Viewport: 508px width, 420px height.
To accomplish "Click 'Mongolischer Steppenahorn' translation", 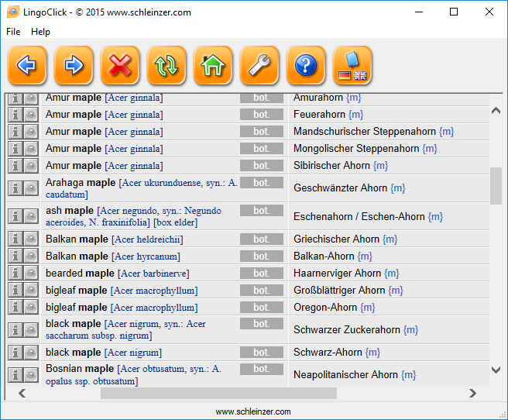I will (356, 149).
